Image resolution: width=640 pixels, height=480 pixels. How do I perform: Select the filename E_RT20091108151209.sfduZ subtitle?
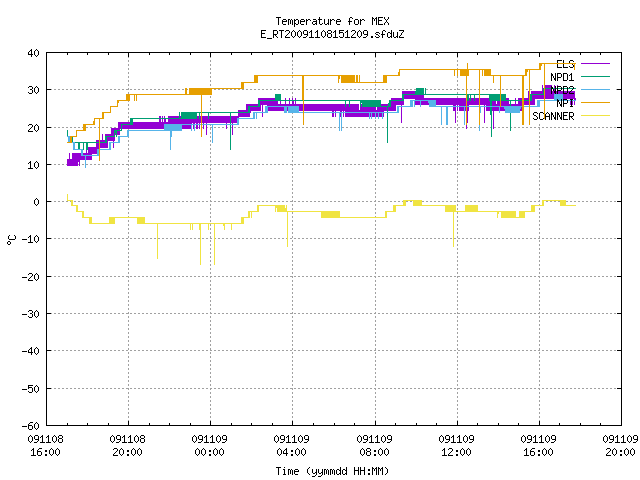click(x=332, y=34)
